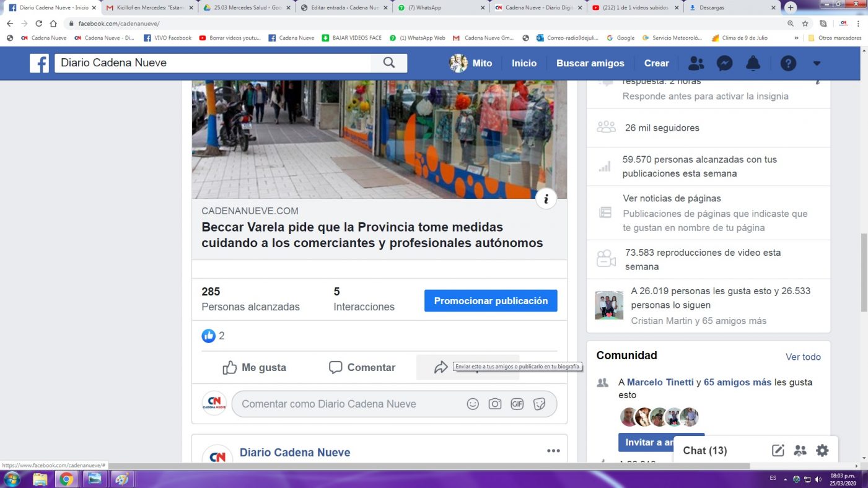Open the Chat (13) bar
868x488 pixels.
(705, 450)
